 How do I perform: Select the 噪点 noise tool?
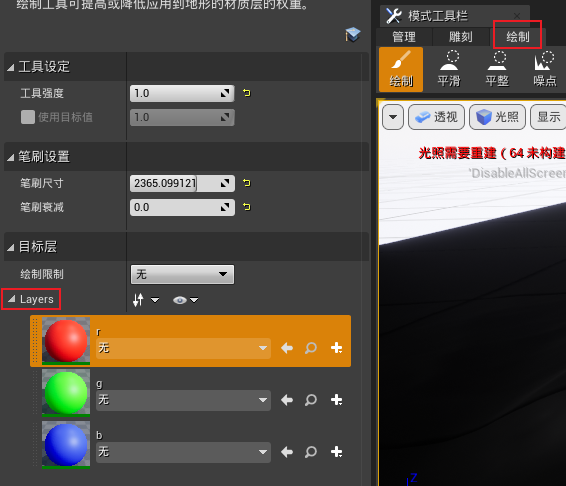click(544, 69)
